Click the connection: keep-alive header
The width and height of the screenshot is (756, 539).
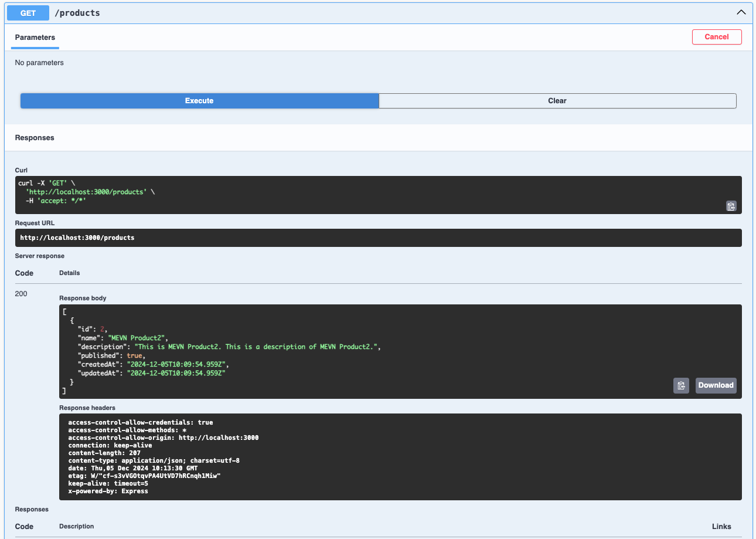point(110,445)
